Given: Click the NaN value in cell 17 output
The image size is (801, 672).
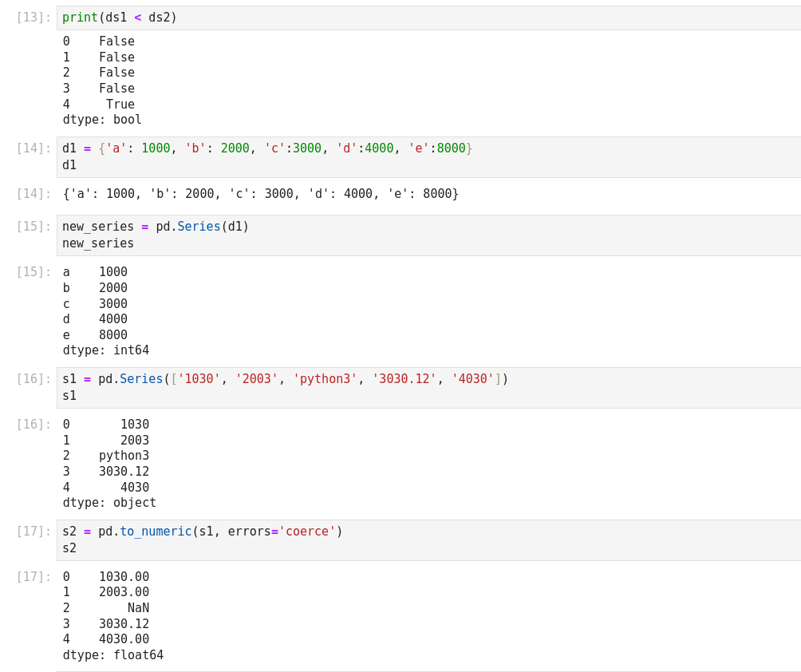Looking at the screenshot, I should [x=138, y=608].
